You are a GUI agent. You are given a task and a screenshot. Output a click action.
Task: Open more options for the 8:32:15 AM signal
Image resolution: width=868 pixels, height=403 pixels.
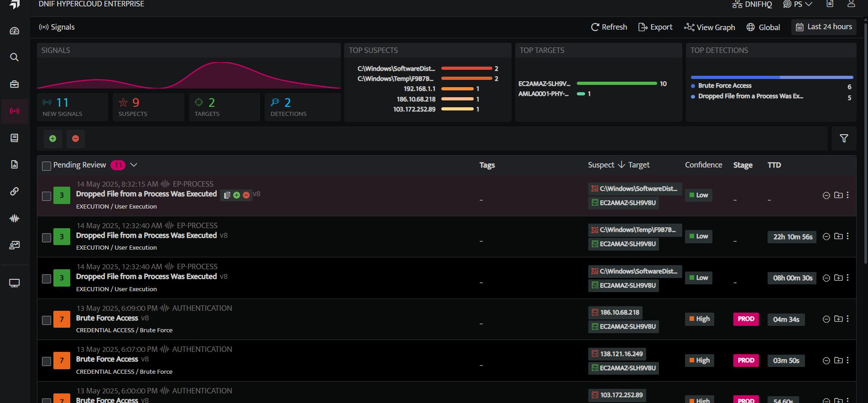coord(848,195)
